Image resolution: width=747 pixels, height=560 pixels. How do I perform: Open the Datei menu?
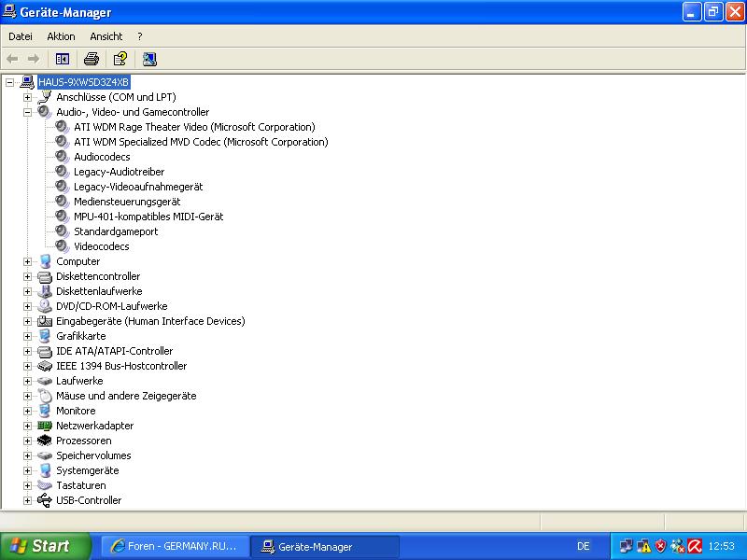[x=21, y=36]
